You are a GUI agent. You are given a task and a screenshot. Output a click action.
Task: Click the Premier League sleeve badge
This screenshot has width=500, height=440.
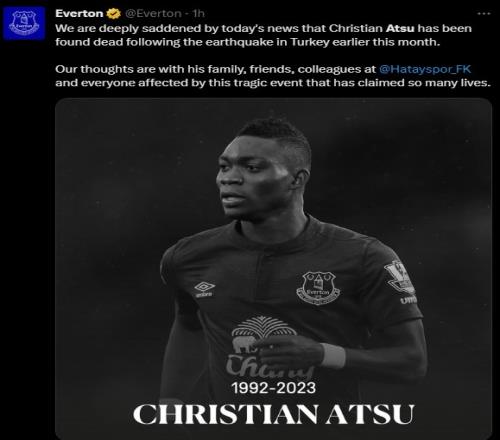(399, 277)
